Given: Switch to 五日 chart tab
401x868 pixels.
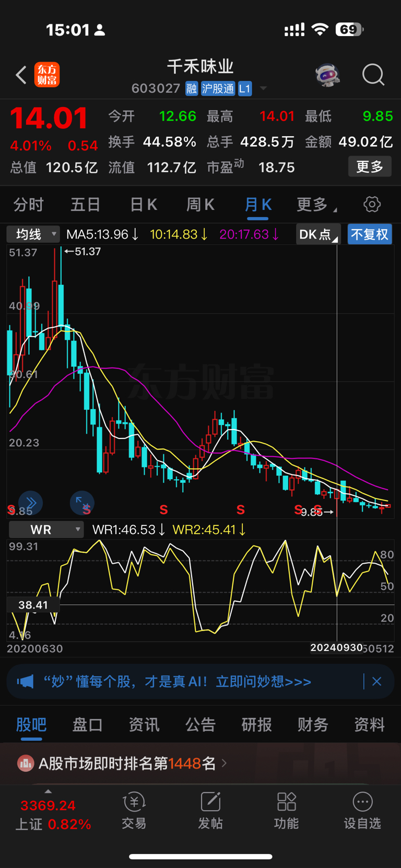Looking at the screenshot, I should tap(85, 205).
